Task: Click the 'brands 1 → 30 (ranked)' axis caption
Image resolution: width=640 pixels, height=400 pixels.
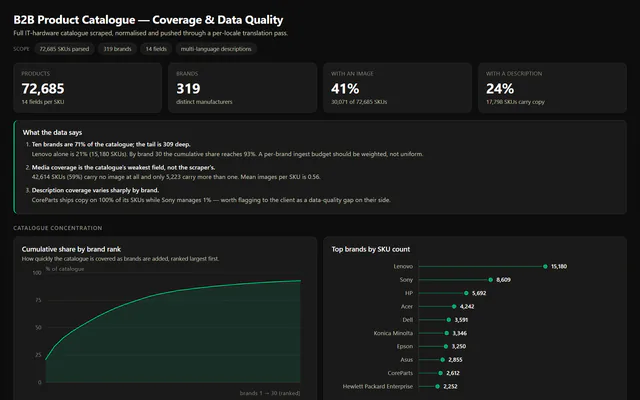Action: pos(270,393)
